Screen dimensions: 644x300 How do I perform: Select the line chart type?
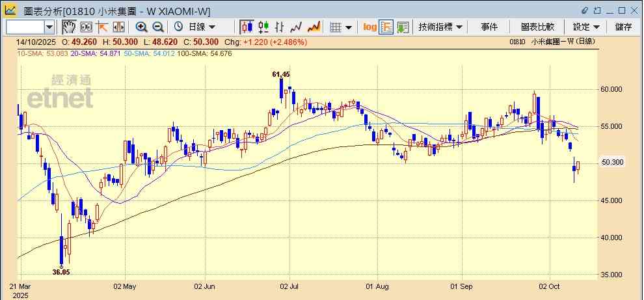(297, 27)
